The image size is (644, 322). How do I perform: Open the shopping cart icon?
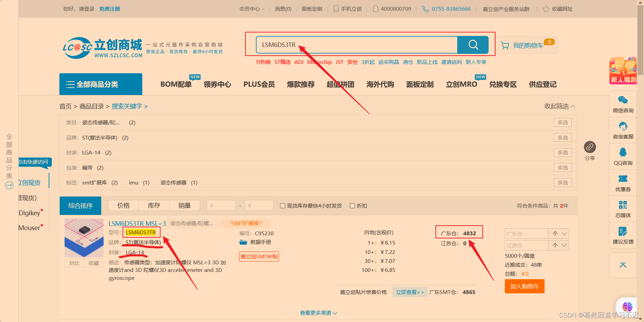(505, 46)
